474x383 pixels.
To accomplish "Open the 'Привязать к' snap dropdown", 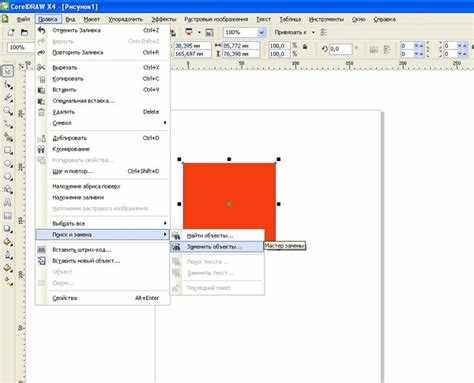I will (313, 32).
